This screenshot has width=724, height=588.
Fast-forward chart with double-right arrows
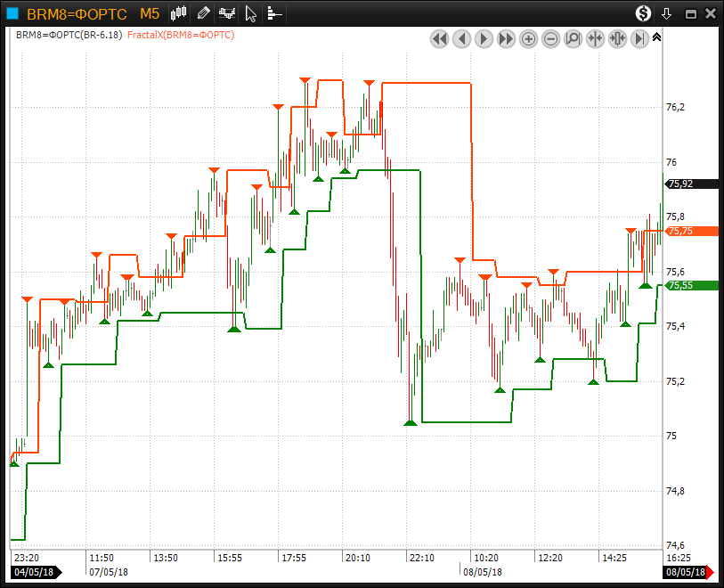(506, 38)
